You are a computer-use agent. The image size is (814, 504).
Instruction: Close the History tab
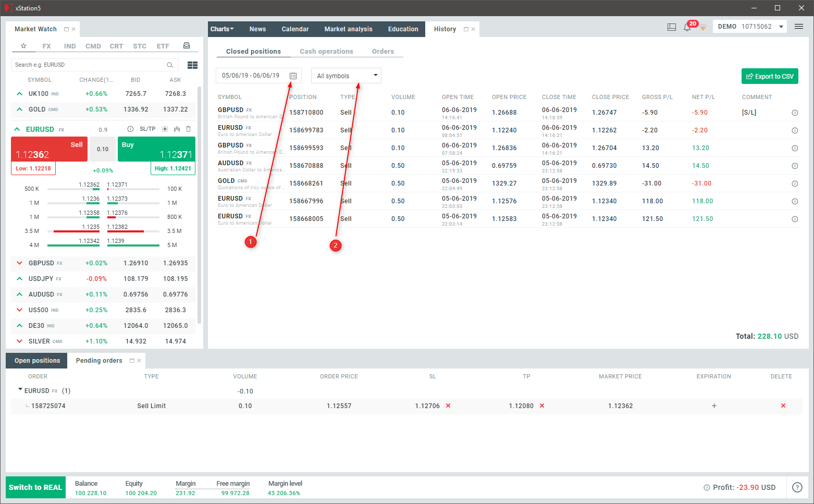point(473,29)
